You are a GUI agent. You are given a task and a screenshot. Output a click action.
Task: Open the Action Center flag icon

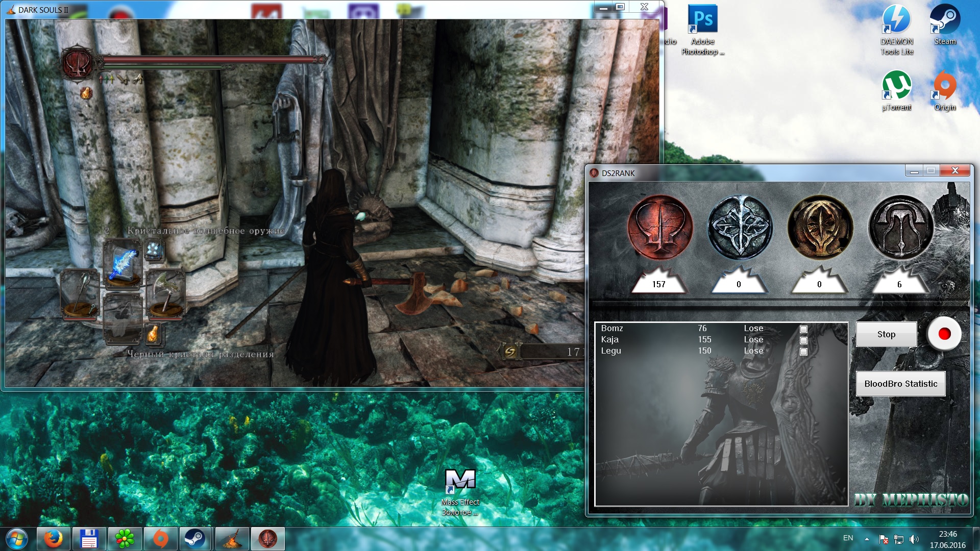884,539
